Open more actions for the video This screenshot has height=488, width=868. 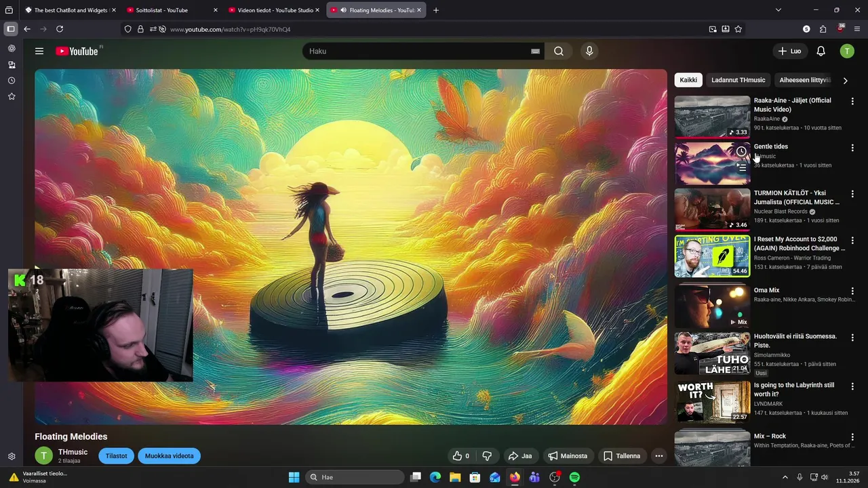click(x=658, y=456)
